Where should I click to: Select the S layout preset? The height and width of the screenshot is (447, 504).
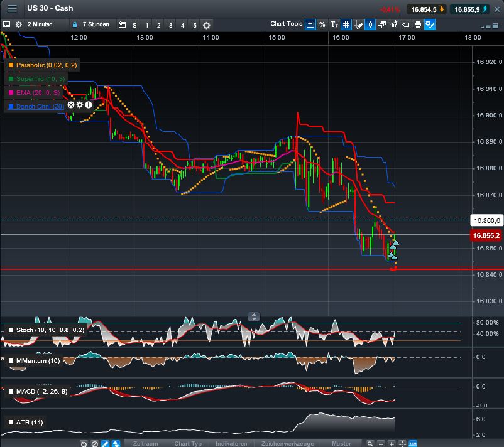[x=134, y=25]
